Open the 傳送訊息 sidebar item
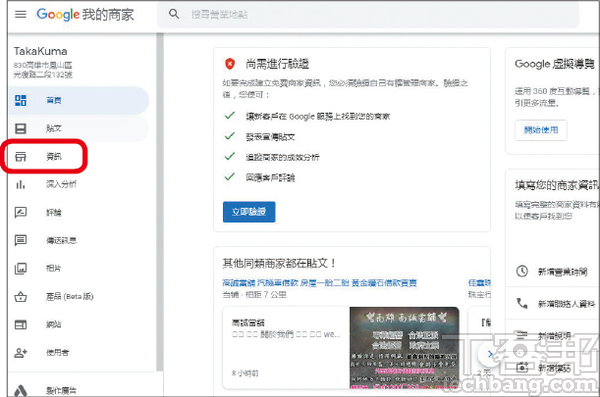 78,240
